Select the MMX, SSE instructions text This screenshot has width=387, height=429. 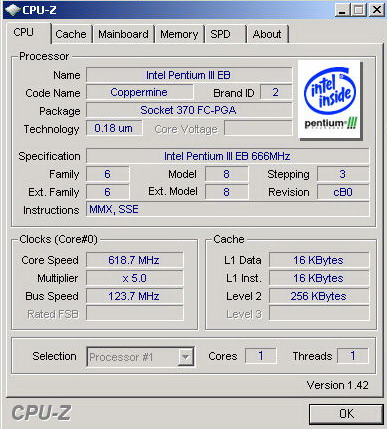coord(227,209)
